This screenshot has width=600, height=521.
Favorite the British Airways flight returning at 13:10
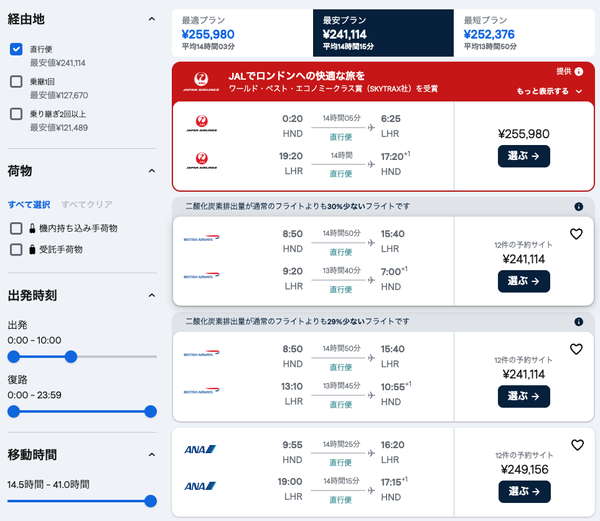[x=576, y=349]
